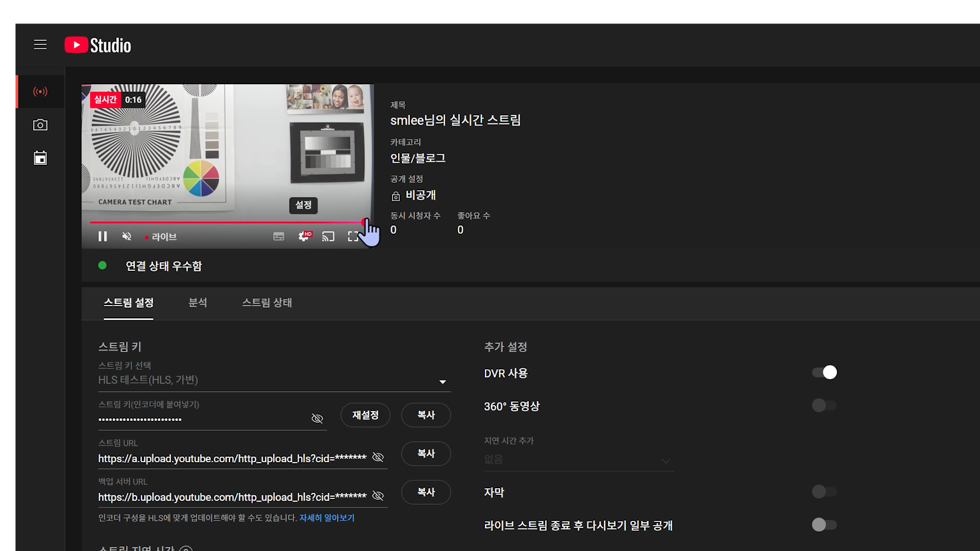Click the 재설정 button
The height and width of the screenshot is (551, 980).
pos(365,415)
